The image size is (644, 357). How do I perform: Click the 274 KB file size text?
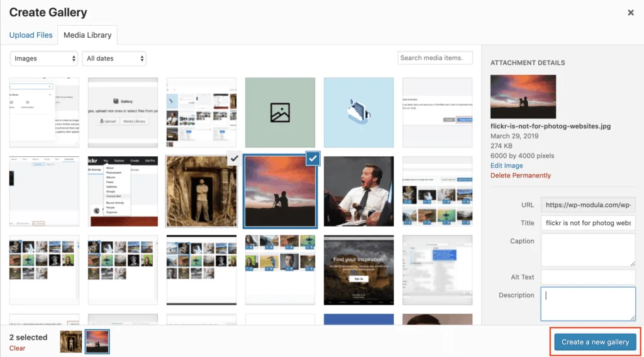point(501,146)
